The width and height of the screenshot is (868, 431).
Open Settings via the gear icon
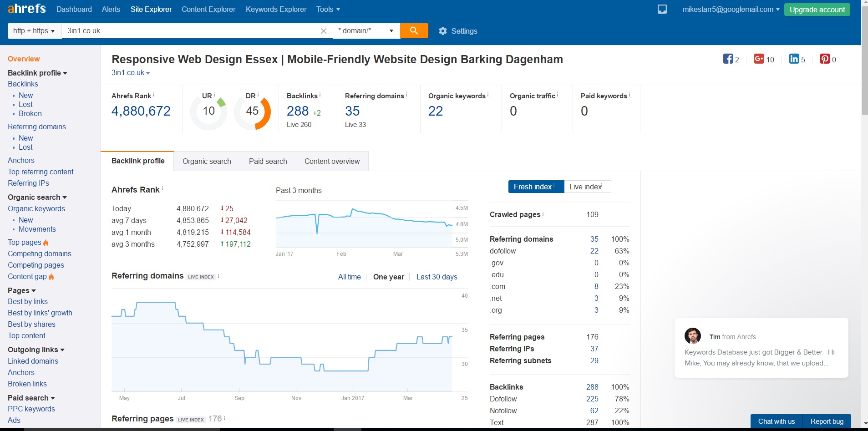pos(443,31)
